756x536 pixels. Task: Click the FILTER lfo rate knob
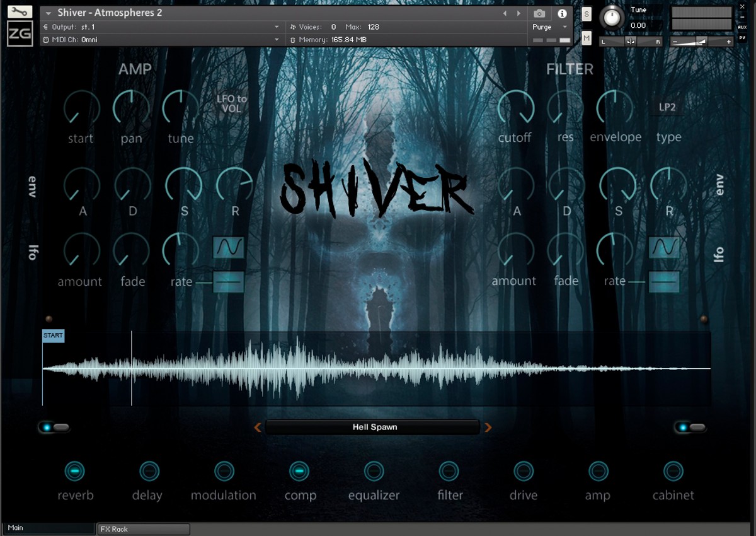[x=615, y=250]
